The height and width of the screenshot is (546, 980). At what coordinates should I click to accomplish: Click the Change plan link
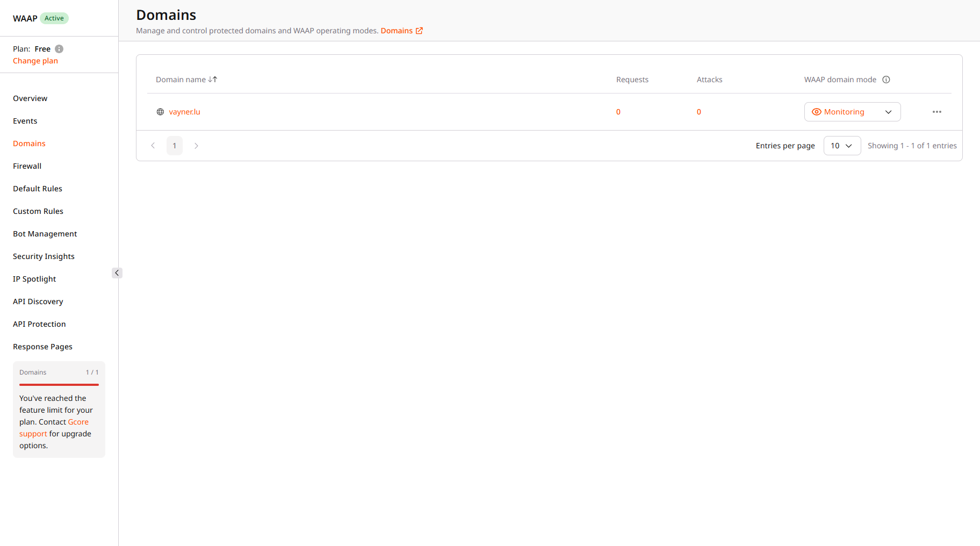[35, 60]
